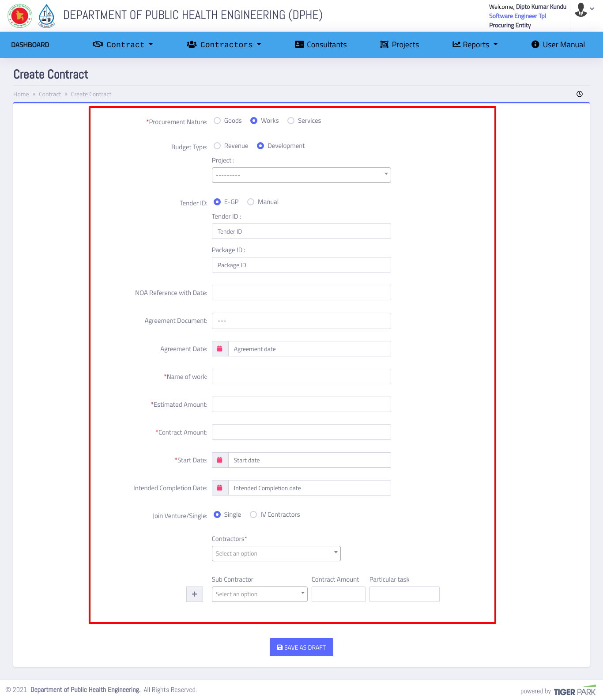
Task: Open Agreement Date calendar picker icon
Action: click(x=220, y=349)
